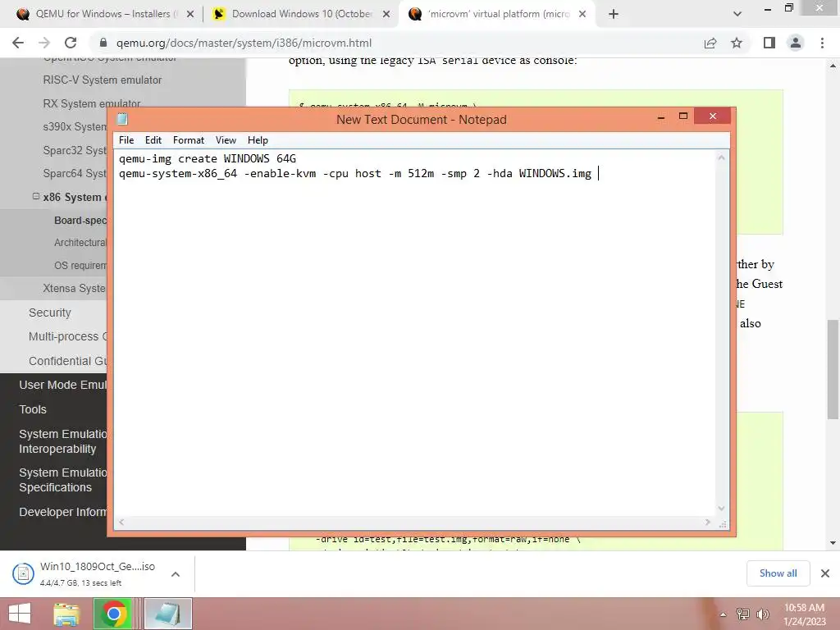Open Notepad Edit menu

click(x=153, y=139)
